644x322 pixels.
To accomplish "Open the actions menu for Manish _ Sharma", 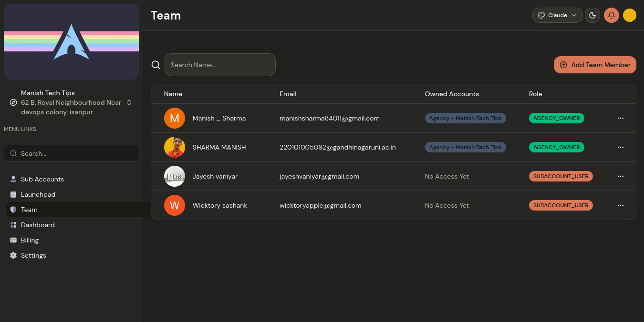I will 621,118.
